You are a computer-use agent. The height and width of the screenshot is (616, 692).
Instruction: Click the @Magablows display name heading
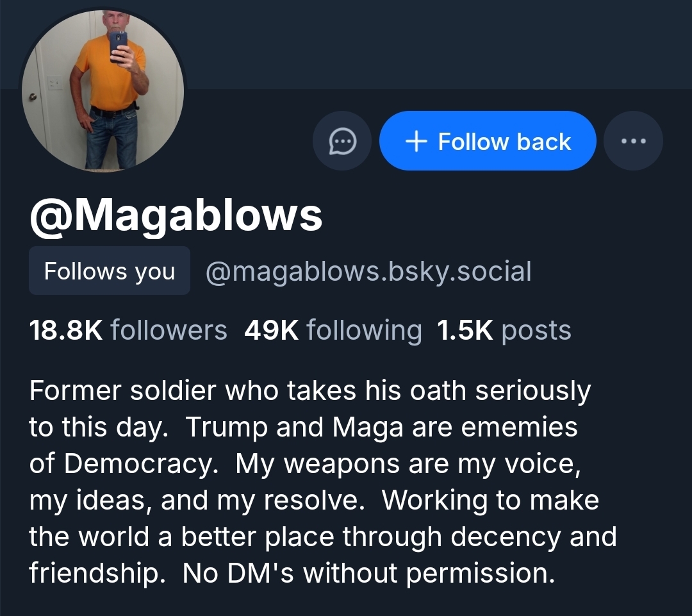(x=176, y=215)
